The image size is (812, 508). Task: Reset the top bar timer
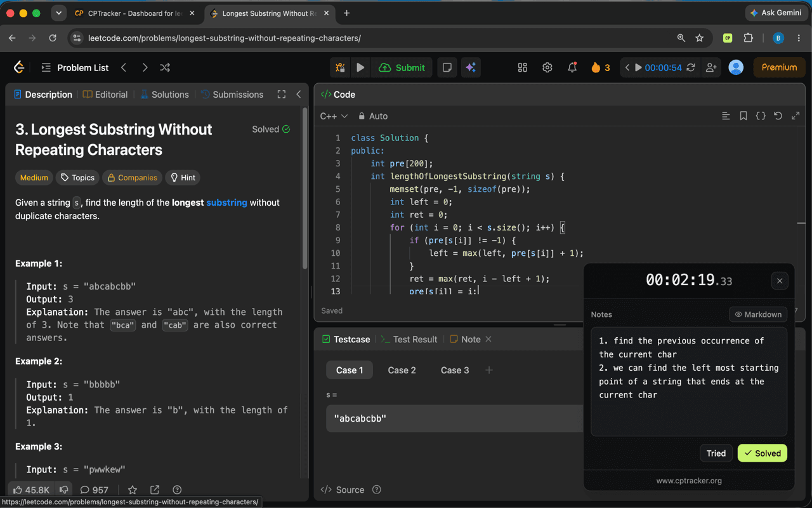click(691, 67)
